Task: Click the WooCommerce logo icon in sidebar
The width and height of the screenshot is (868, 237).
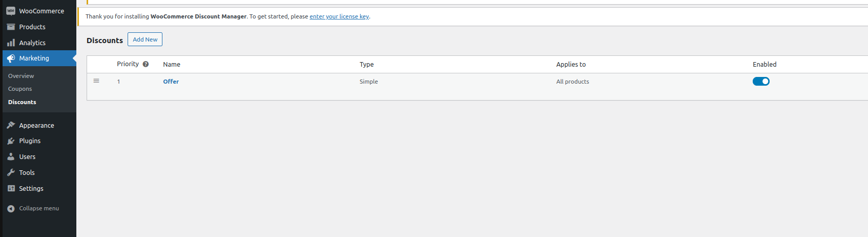Action: (x=11, y=11)
